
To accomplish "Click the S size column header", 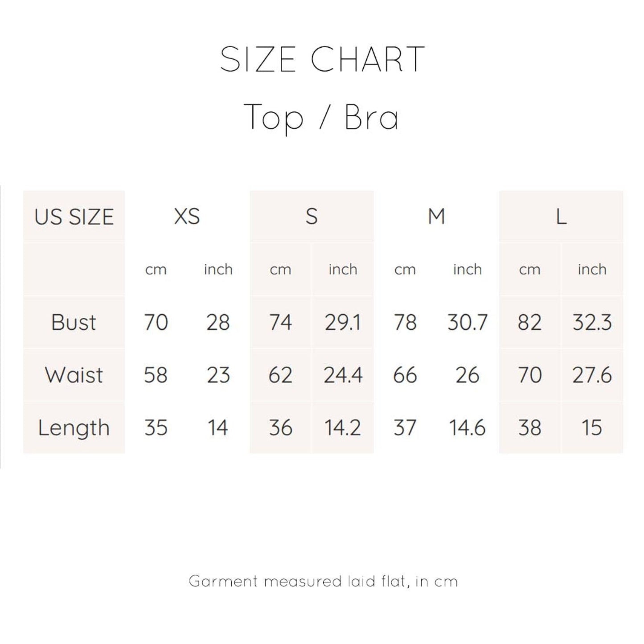I will [x=312, y=217].
